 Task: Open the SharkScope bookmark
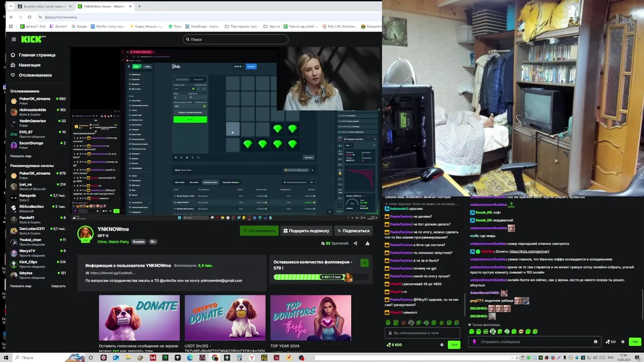pos(202,26)
